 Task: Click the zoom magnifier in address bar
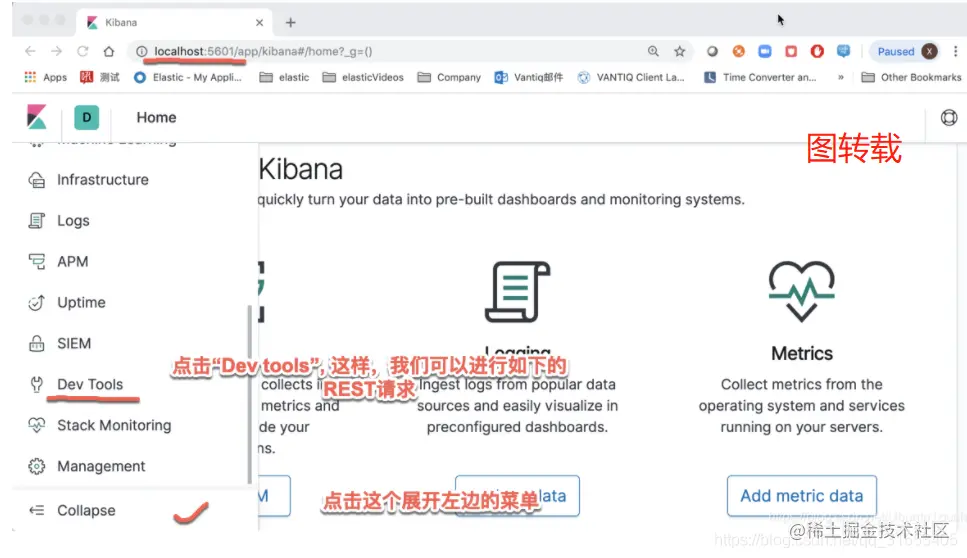653,51
